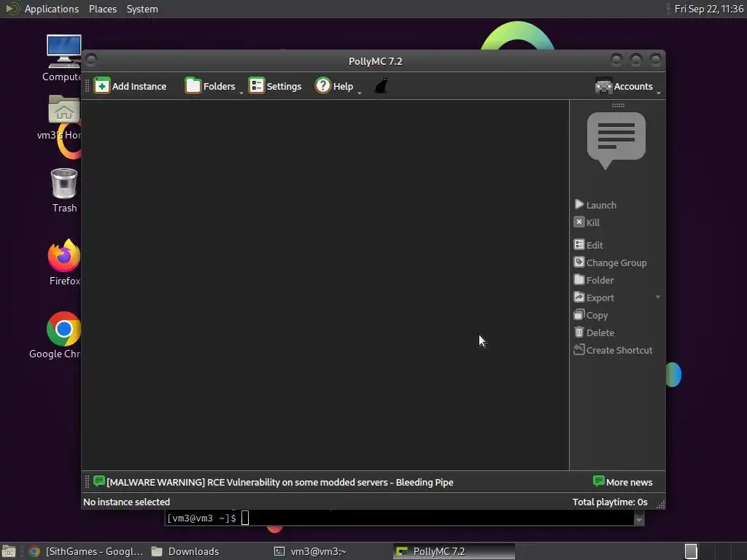The width and height of the screenshot is (747, 560).
Task: Switch to SithGames Chrome taskbar window
Action: coord(86,551)
